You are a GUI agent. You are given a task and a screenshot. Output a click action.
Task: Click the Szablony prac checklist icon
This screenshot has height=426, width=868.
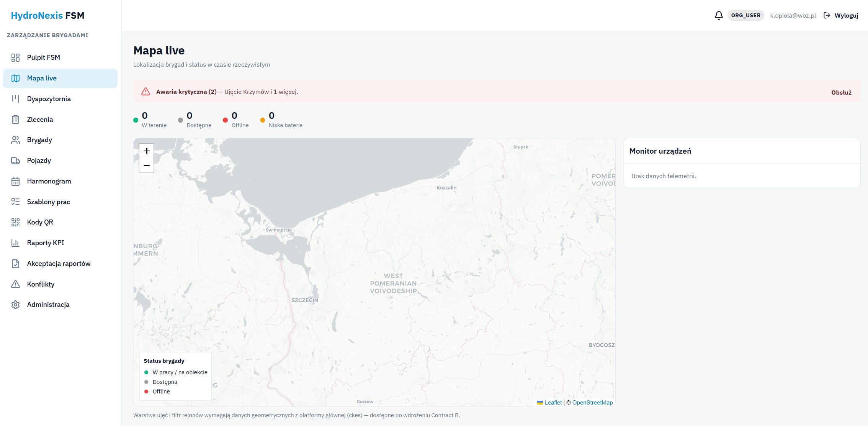15,202
